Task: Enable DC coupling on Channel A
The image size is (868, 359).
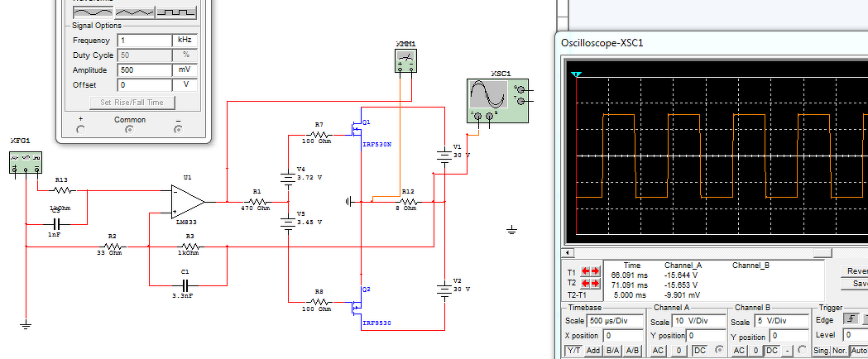Action: pyautogui.click(x=700, y=350)
